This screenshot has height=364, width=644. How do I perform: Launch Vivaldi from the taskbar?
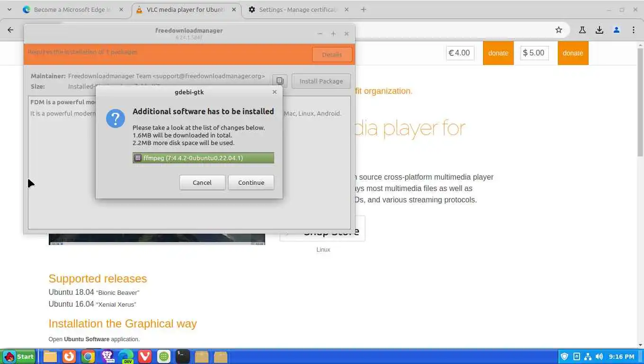click(145, 356)
